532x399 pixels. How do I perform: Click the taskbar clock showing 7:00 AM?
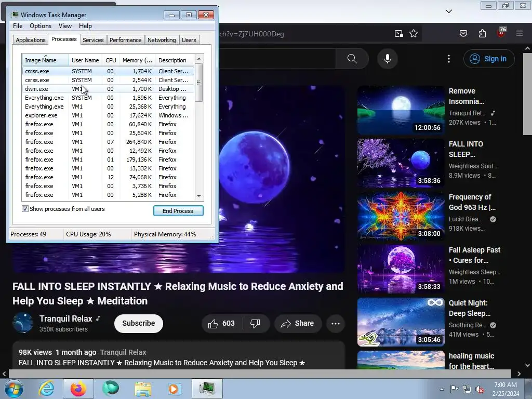click(506, 389)
